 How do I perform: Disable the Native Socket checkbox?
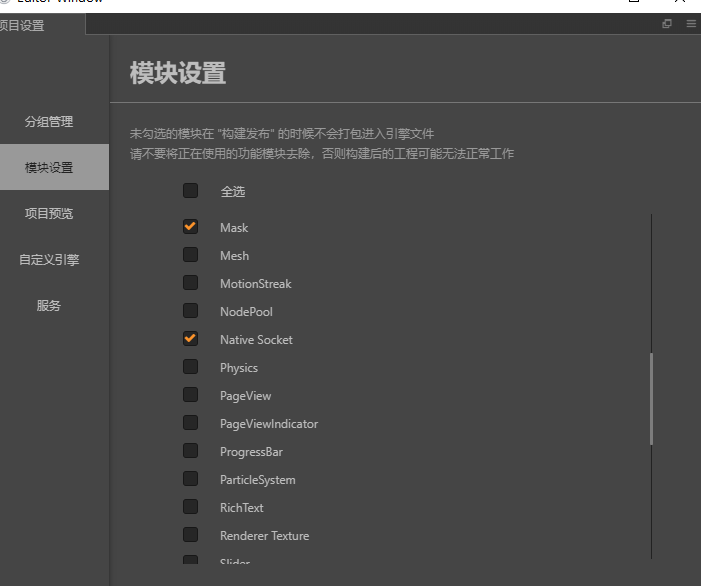pos(190,339)
